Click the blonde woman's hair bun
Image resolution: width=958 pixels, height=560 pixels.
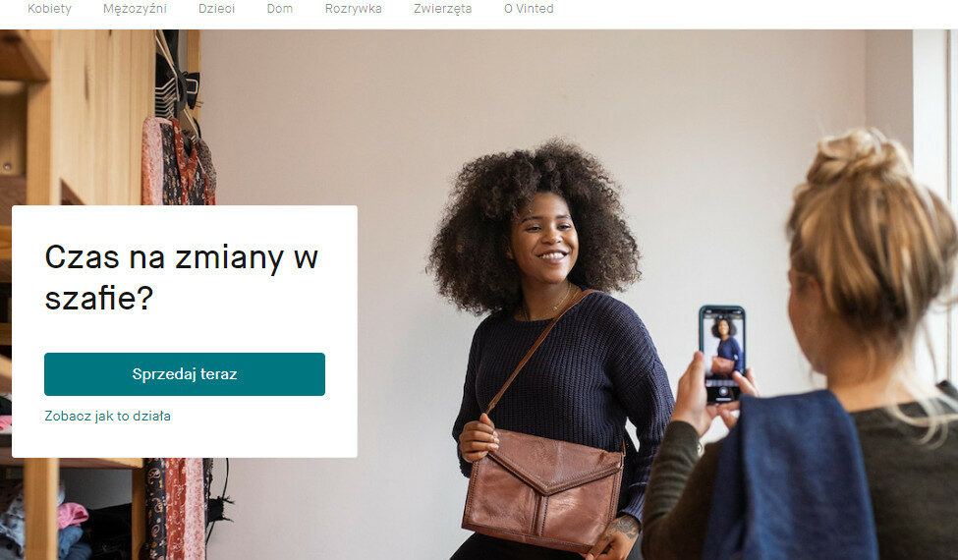pos(859,157)
